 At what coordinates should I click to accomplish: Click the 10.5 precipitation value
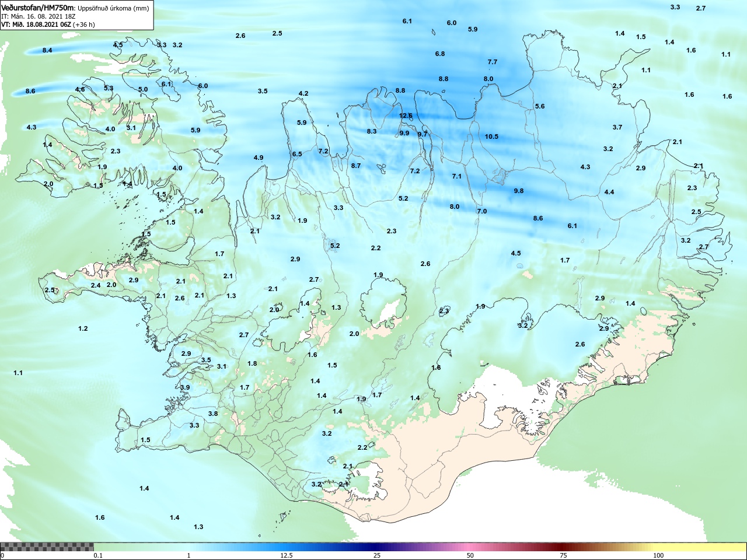coord(491,136)
